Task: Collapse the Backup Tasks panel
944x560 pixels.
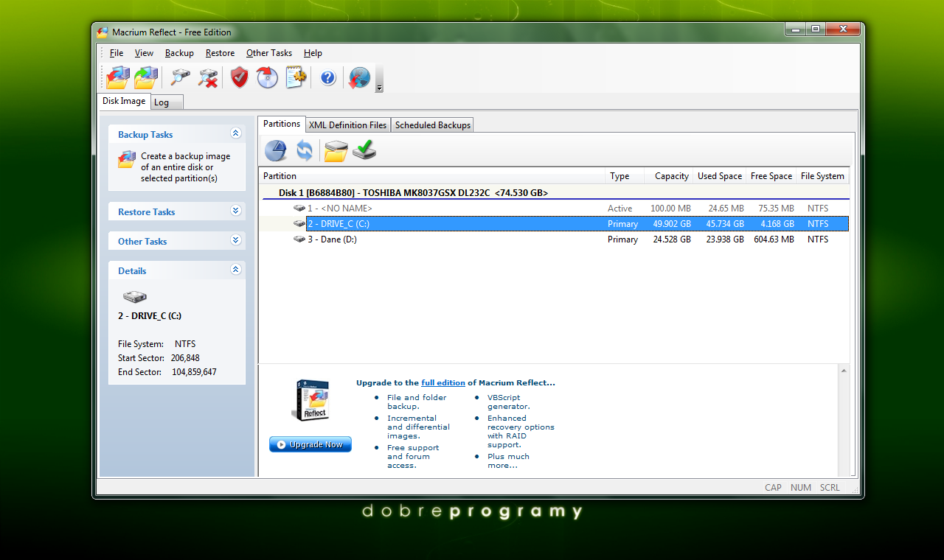Action: 236,133
